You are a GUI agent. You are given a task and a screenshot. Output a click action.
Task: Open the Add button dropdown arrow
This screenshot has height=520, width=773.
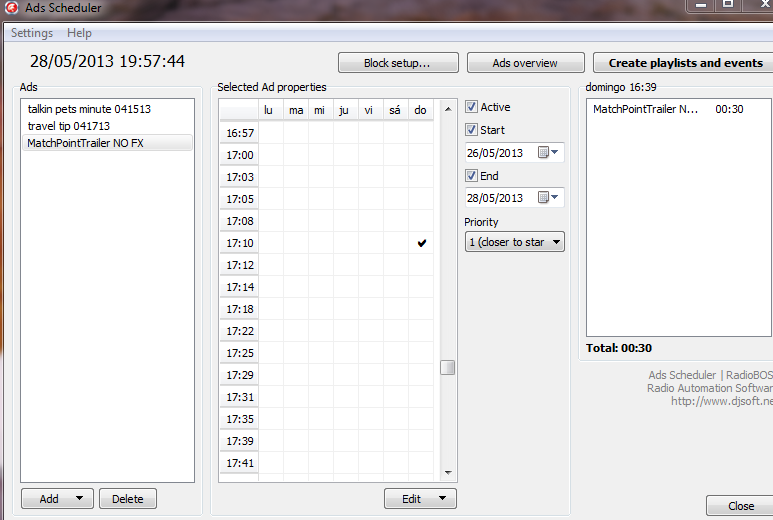click(79, 498)
